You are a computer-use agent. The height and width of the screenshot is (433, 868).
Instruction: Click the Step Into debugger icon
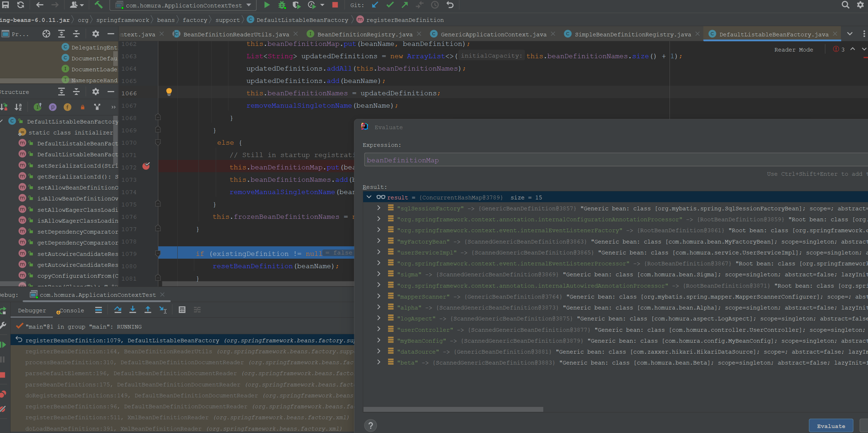tap(133, 310)
